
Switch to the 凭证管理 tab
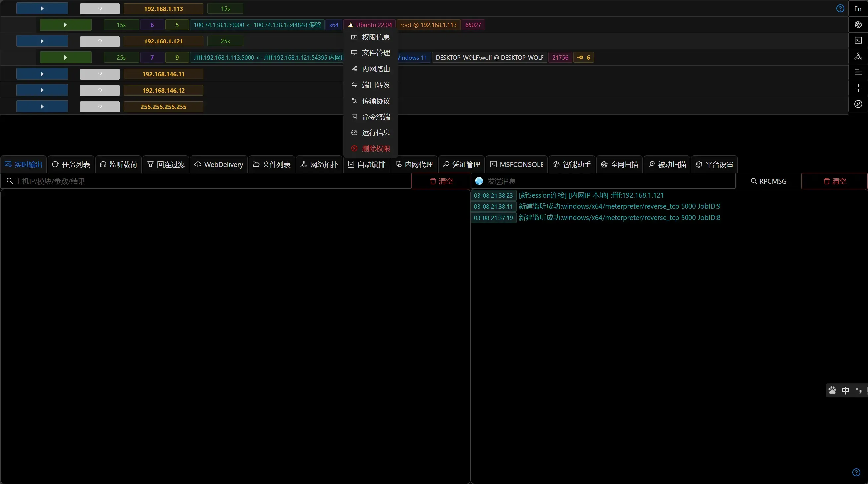click(462, 164)
